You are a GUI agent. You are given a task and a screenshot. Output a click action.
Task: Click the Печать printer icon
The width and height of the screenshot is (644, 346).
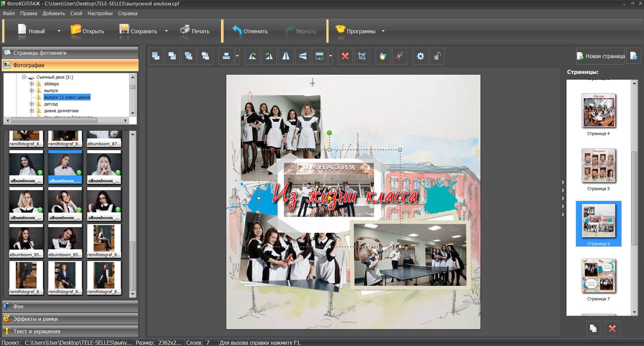[185, 30]
